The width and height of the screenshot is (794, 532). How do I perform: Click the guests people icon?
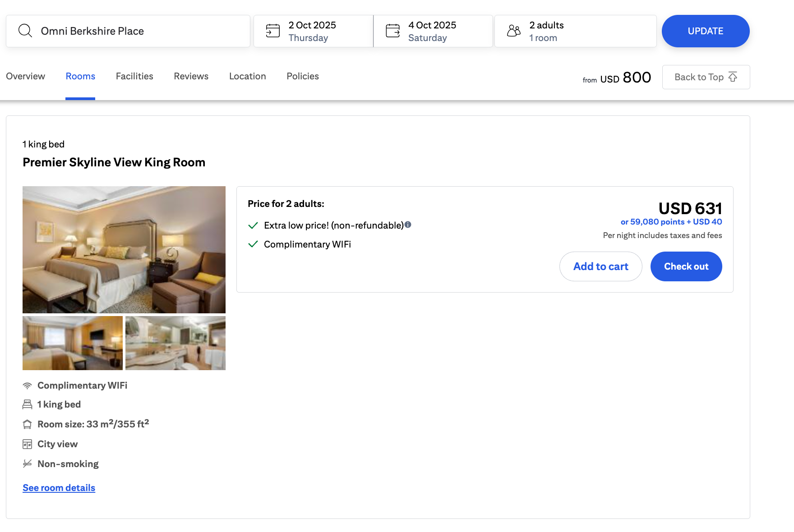(x=514, y=31)
